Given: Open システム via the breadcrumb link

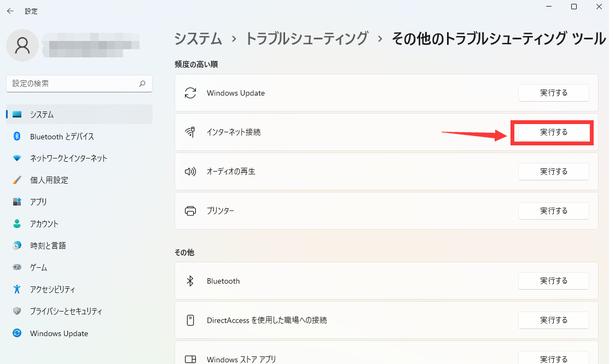Looking at the screenshot, I should click(x=197, y=39).
